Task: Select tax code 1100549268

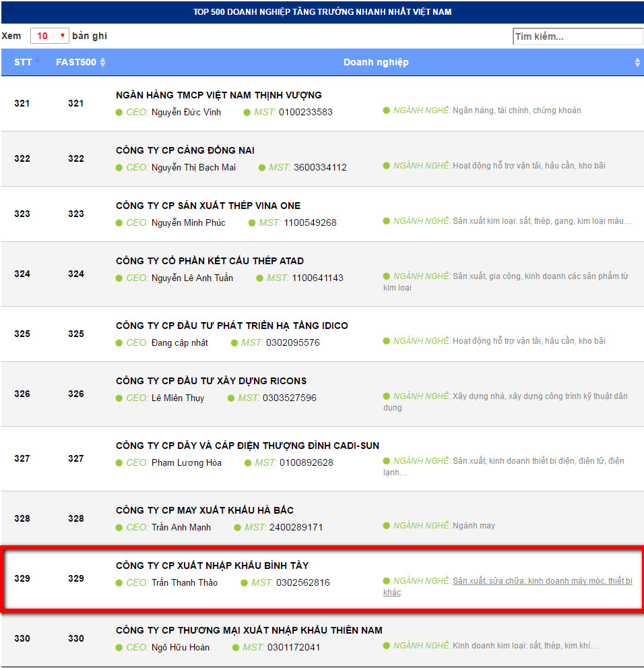Action: point(311,223)
